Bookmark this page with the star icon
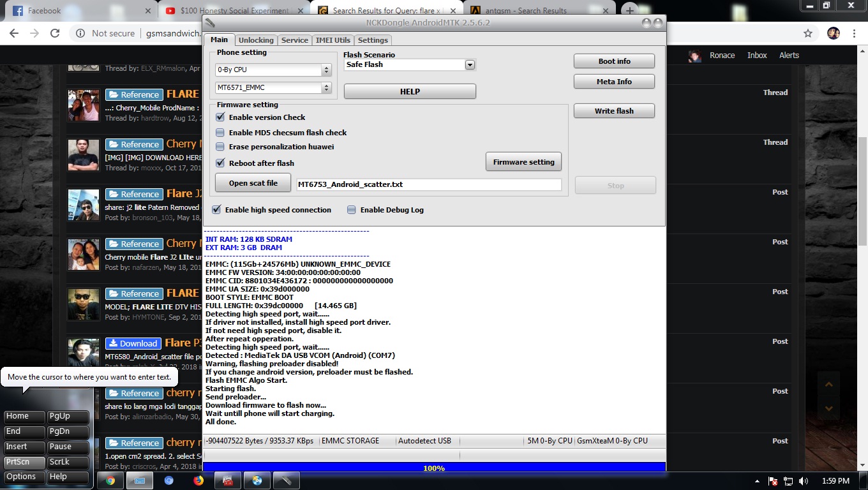Viewport: 868px width, 490px height. pos(808,33)
